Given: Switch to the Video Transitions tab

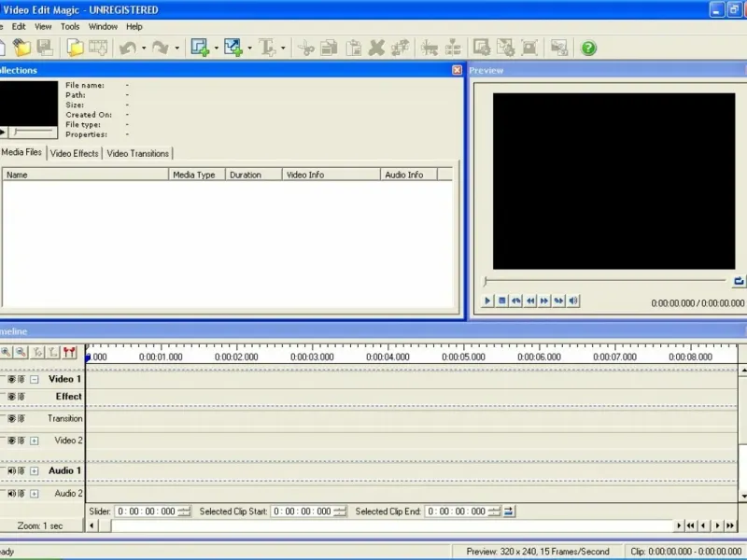Looking at the screenshot, I should tap(138, 153).
